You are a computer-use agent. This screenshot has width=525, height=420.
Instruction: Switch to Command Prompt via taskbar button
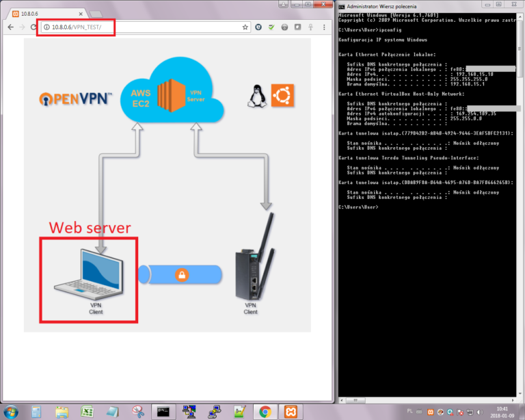[x=163, y=412]
